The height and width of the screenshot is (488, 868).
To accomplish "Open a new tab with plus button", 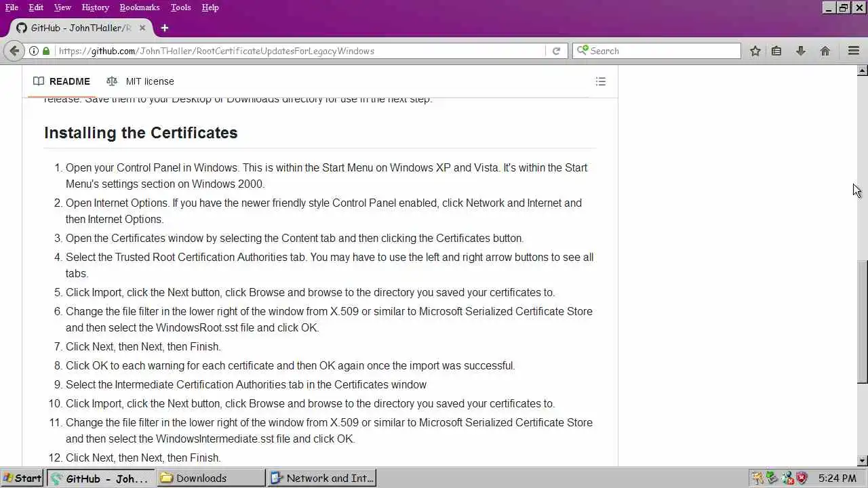I will coord(164,28).
